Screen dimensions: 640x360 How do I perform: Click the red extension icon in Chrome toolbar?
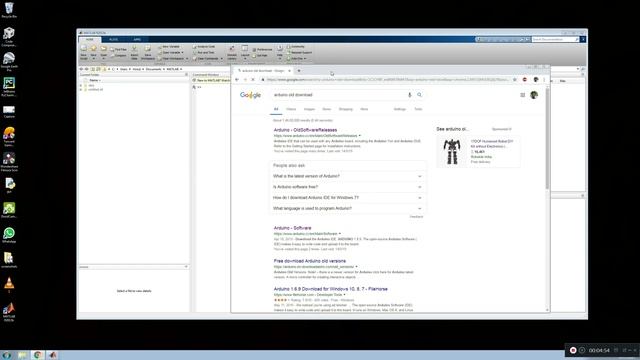click(x=525, y=80)
